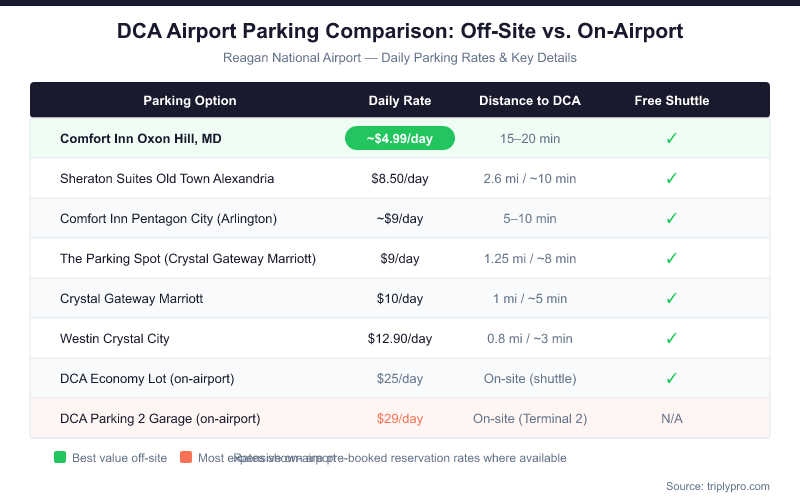Select the Free Shuttle column header

pyautogui.click(x=672, y=100)
